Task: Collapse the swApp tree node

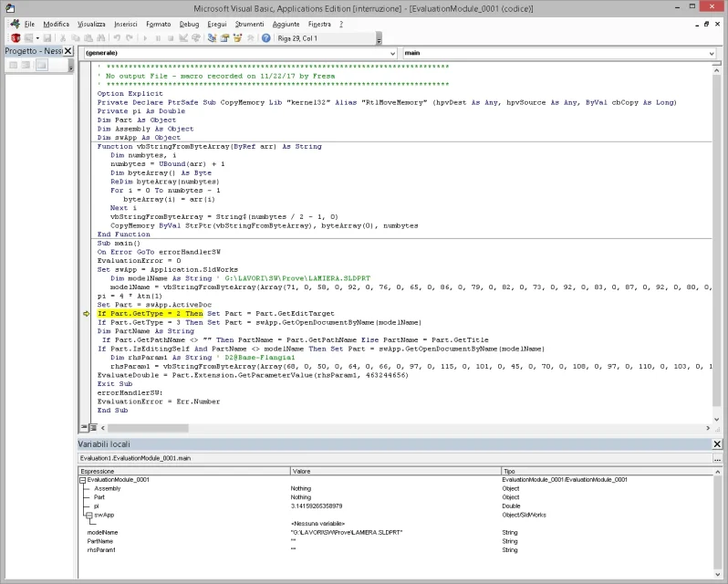Action: pyautogui.click(x=89, y=515)
